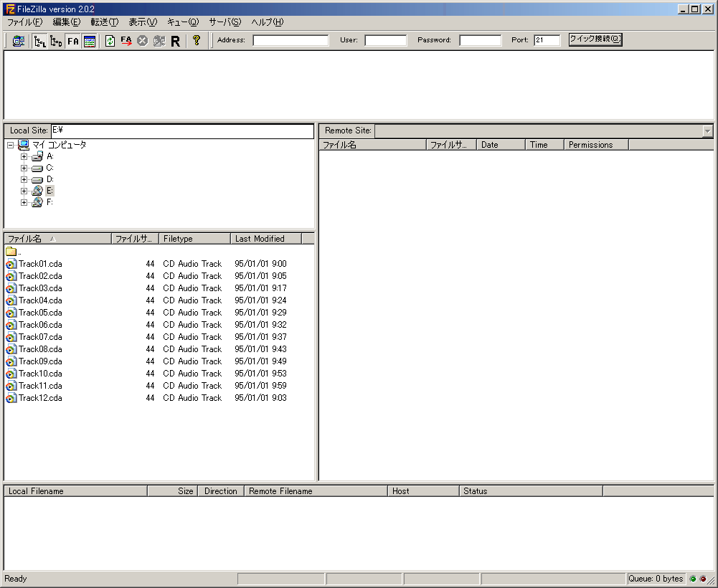Expand the E: drive node

coord(24,191)
